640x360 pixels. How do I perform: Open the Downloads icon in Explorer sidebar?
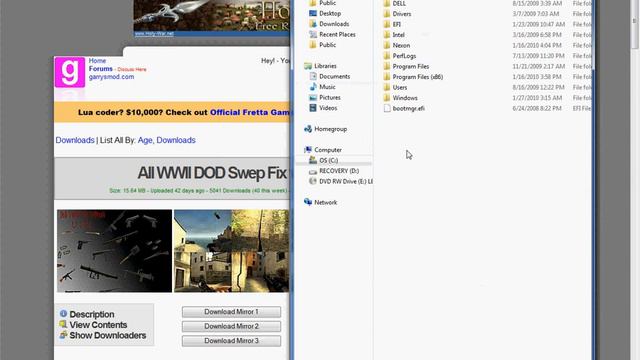pyautogui.click(x=313, y=24)
